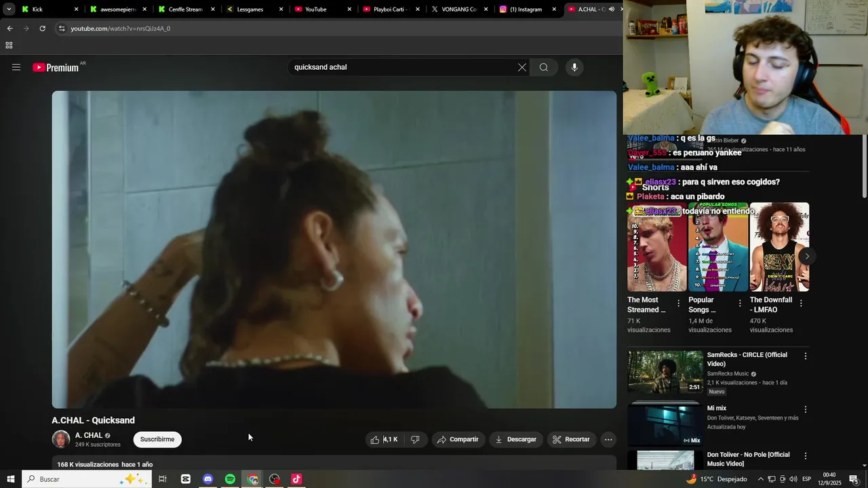Show hidden system tray icons
This screenshot has height=488, width=868.
(x=760, y=479)
